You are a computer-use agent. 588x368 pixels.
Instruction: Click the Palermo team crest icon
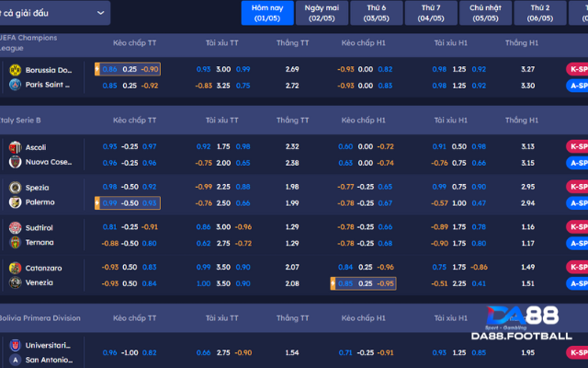[x=15, y=202]
